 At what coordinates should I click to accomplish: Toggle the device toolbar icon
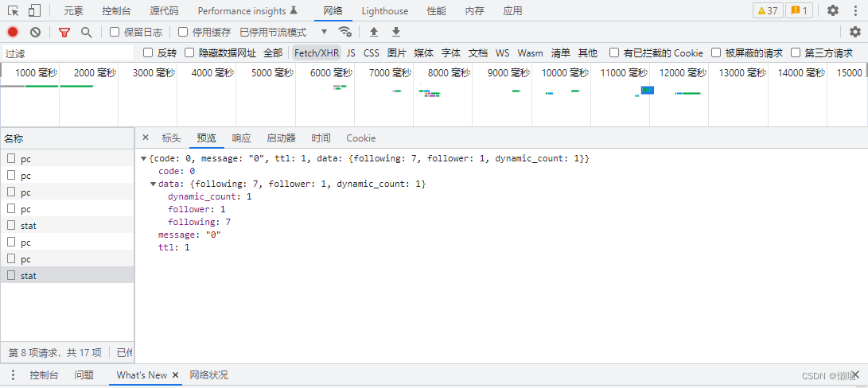coord(34,10)
